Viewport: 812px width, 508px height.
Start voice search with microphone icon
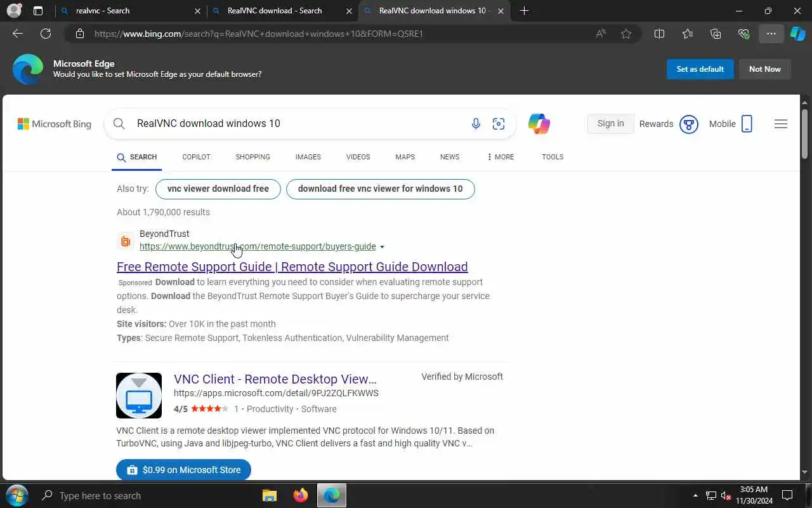[x=476, y=124]
